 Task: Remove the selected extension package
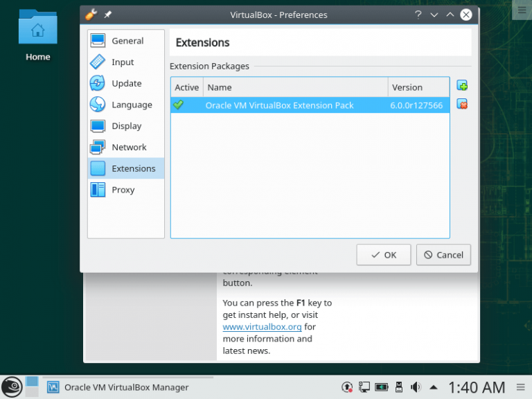(462, 104)
